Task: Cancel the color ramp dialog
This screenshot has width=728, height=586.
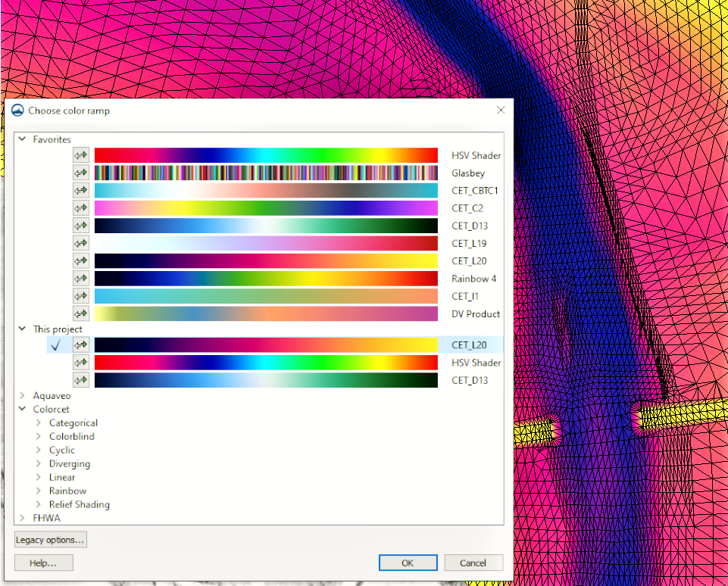Action: click(473, 563)
